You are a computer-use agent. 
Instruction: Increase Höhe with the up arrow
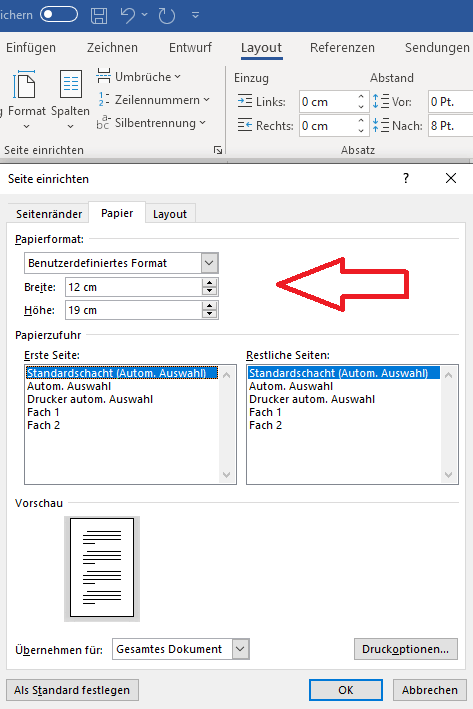(209, 306)
